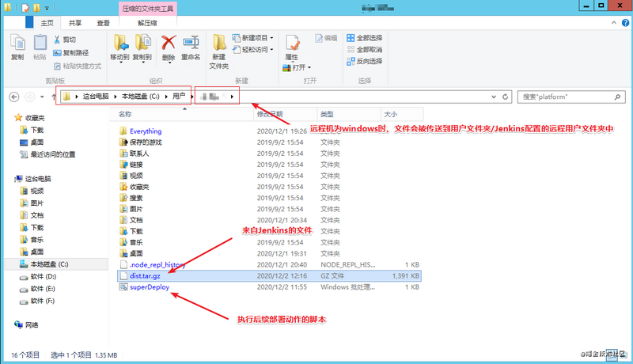Click 这台电脑 in the address bar

(96, 97)
